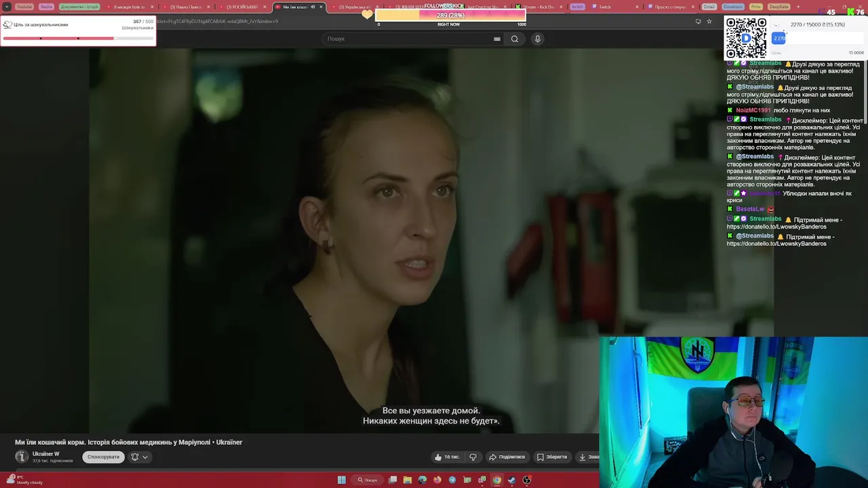
Task: Click the Followers Kick 289 progress bar
Action: [450, 15]
